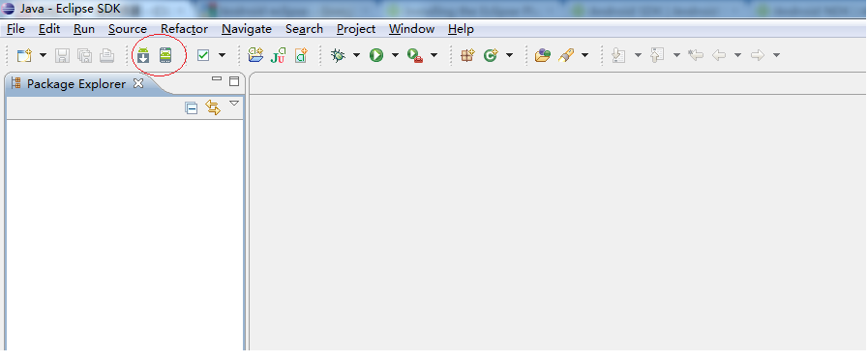
Task: Open the New Java Class dropdown arrow
Action: [509, 55]
